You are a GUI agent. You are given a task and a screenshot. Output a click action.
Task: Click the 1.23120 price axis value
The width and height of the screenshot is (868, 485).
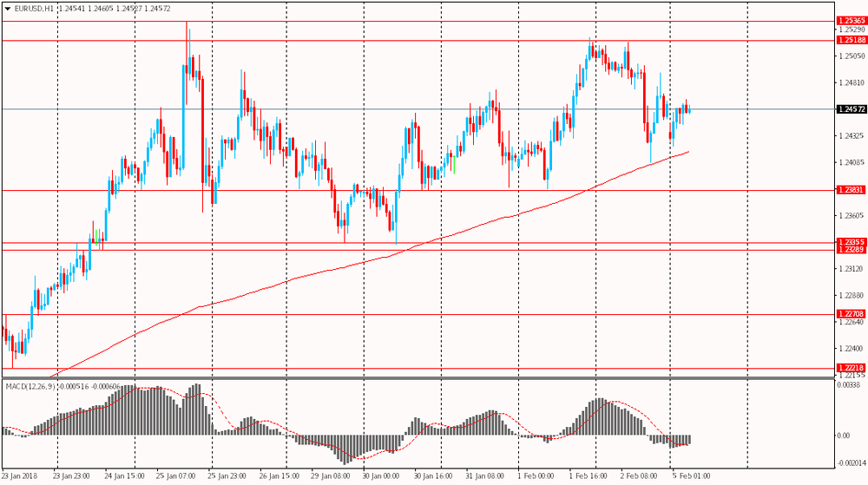[x=852, y=268]
